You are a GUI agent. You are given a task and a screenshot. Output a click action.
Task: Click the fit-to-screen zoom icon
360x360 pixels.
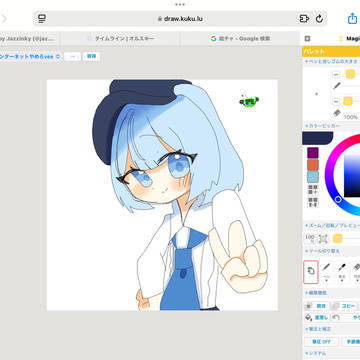pos(323,238)
